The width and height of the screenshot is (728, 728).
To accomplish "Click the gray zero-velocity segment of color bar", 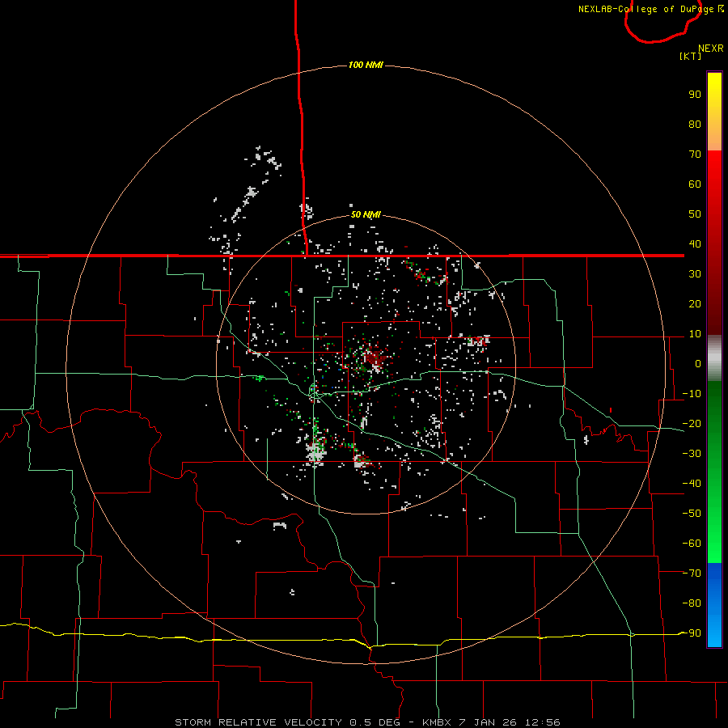I will click(x=714, y=358).
